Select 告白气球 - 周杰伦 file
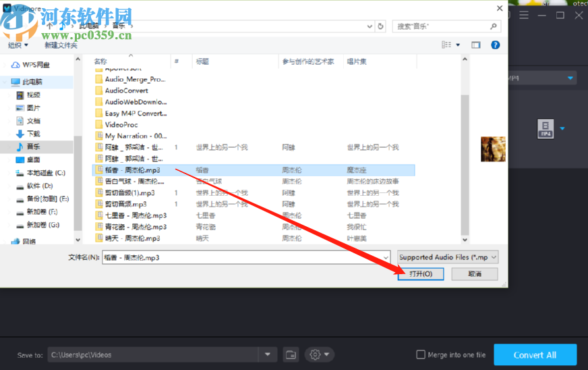The width and height of the screenshot is (588, 370). [x=134, y=182]
